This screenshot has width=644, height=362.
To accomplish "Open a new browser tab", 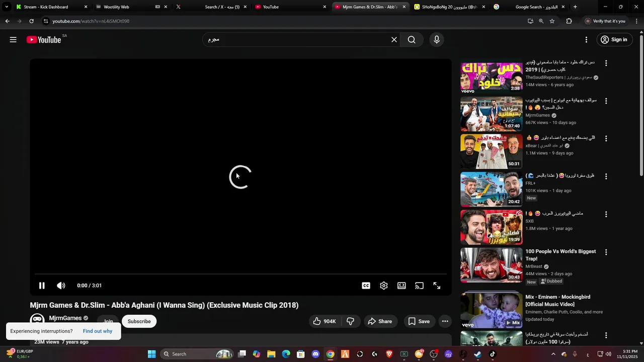I will pos(575,7).
